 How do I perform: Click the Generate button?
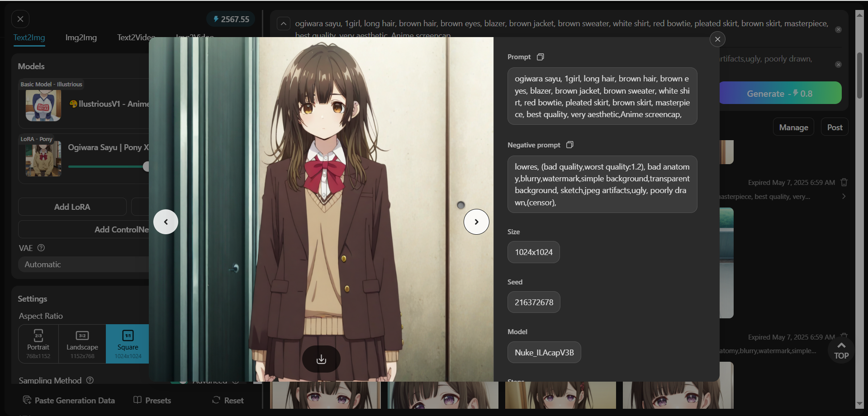click(780, 93)
